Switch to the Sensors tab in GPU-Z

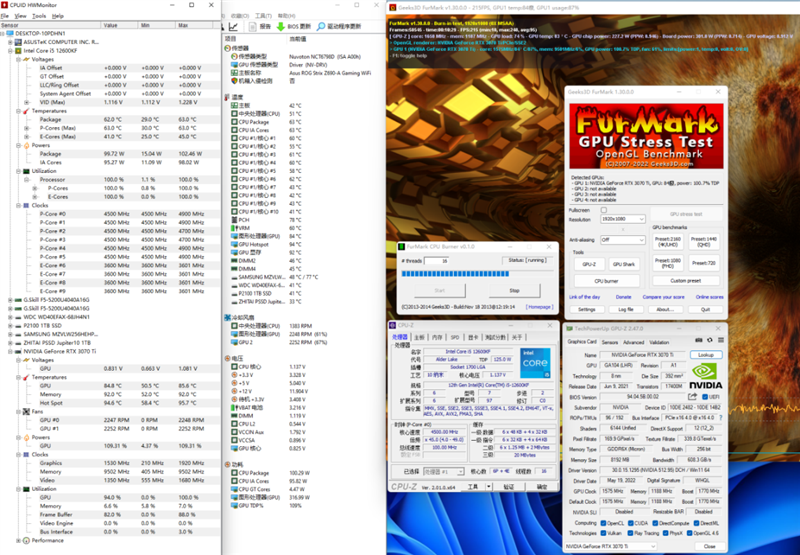(x=610, y=342)
